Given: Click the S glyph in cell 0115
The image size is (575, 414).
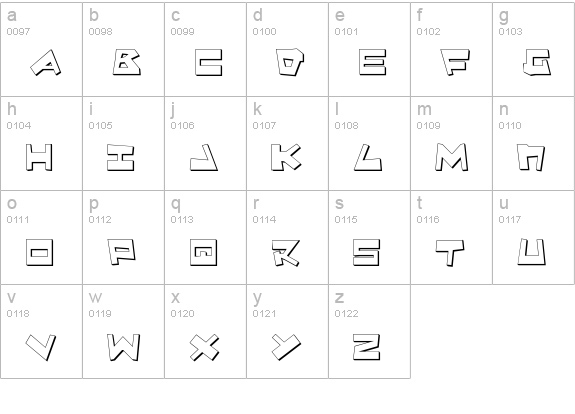Looking at the screenshot, I should click(x=366, y=252).
